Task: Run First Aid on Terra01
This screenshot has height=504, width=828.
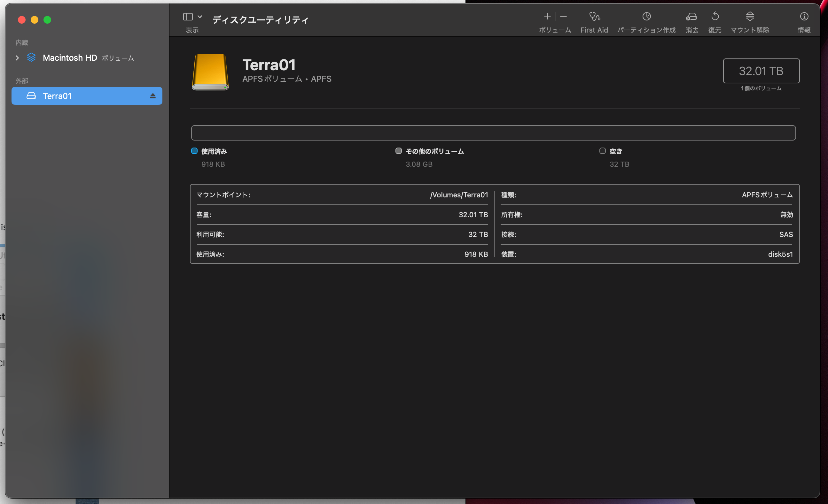Action: tap(594, 17)
